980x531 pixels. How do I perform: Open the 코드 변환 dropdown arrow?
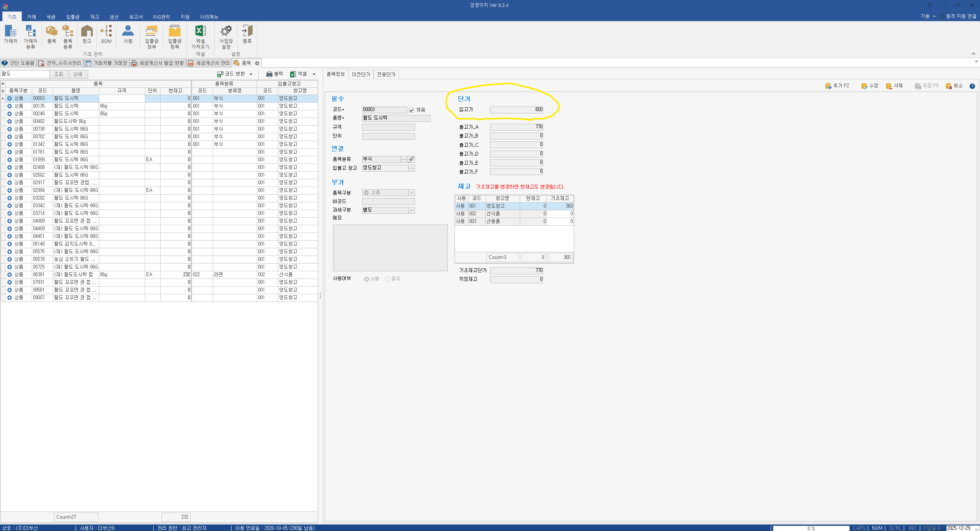251,74
